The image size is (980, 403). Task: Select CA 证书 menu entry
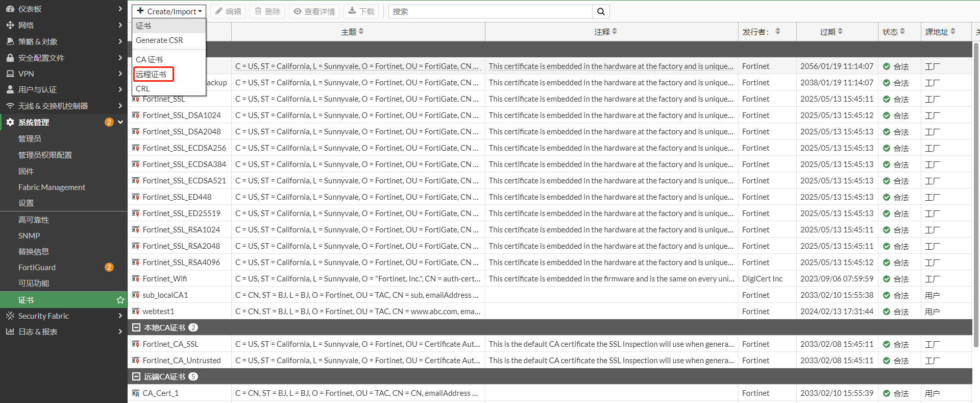(x=169, y=60)
